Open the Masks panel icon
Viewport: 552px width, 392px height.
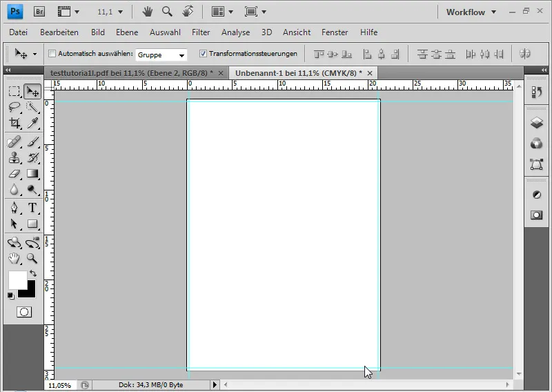point(537,215)
